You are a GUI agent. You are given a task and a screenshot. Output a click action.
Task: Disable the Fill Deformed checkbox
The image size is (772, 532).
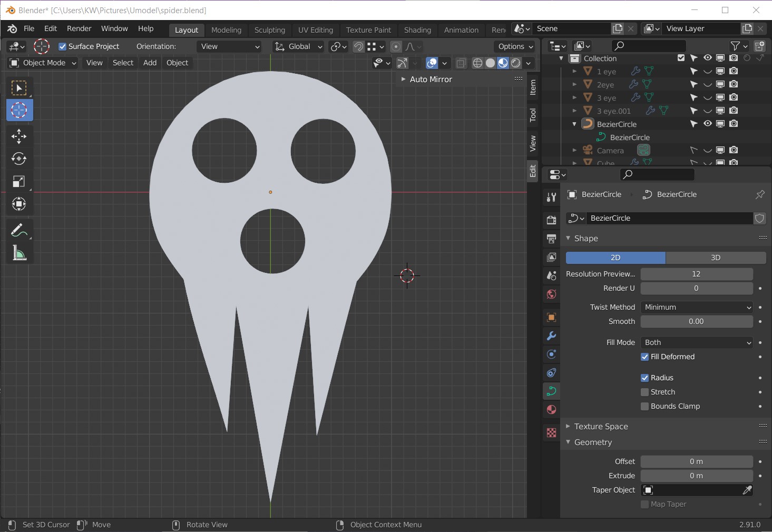pyautogui.click(x=644, y=357)
